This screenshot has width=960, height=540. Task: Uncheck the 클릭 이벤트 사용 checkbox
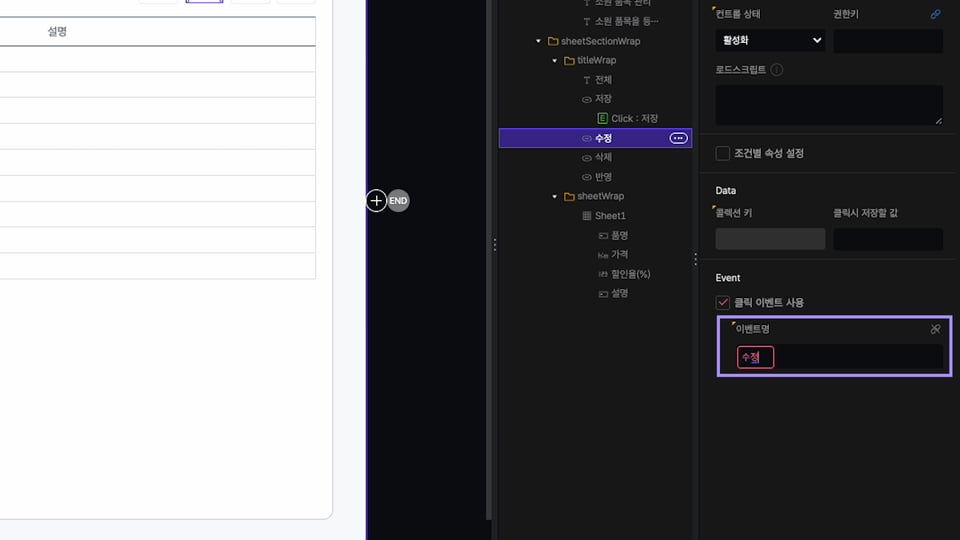point(722,302)
